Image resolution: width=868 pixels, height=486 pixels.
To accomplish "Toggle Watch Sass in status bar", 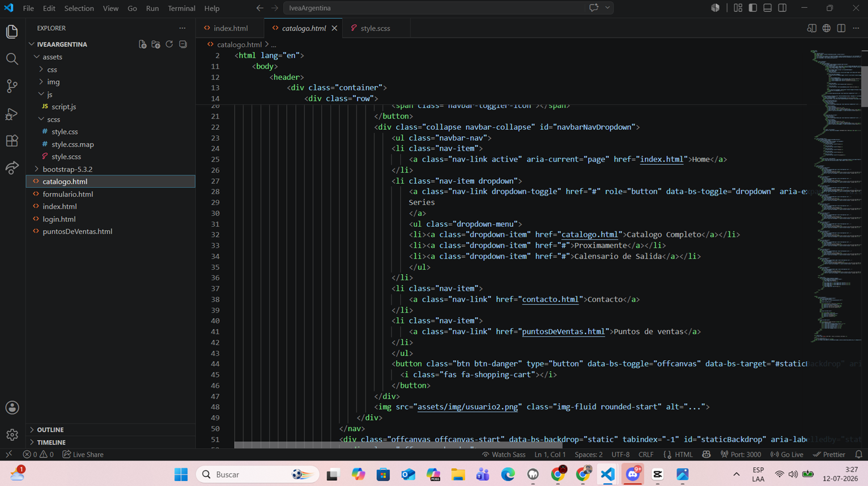I will pyautogui.click(x=504, y=454).
